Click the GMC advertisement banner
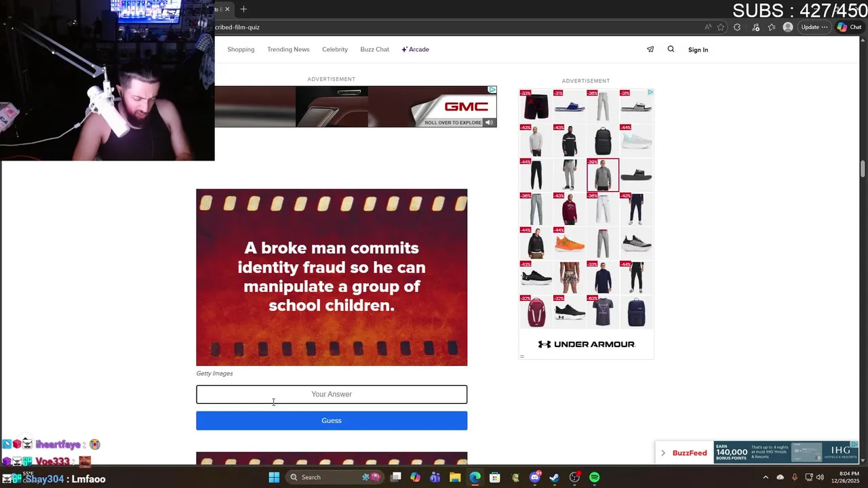Image resolution: width=868 pixels, height=488 pixels. [355, 106]
